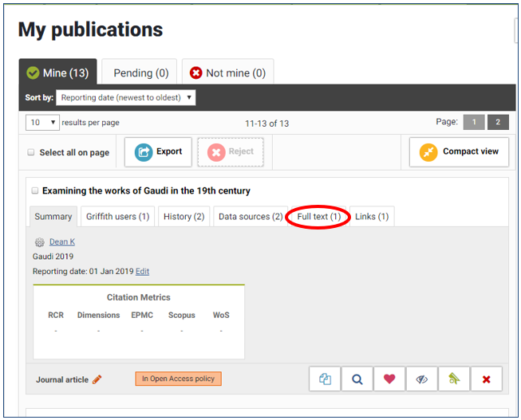This screenshot has height=420, width=521.
Task: Open the Full text (1) tab
Action: click(x=318, y=217)
